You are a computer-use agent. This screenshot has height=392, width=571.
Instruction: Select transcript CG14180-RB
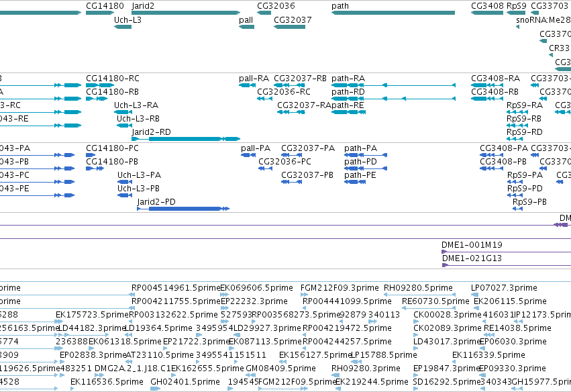click(112, 92)
